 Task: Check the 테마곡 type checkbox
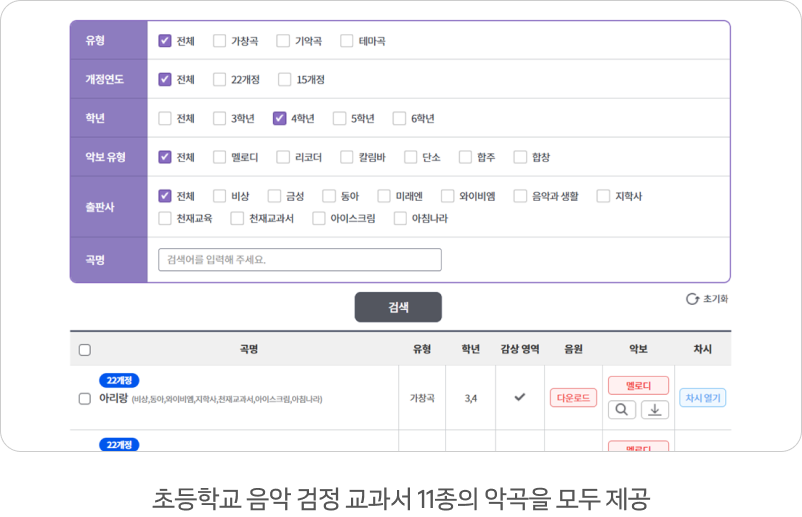click(347, 41)
